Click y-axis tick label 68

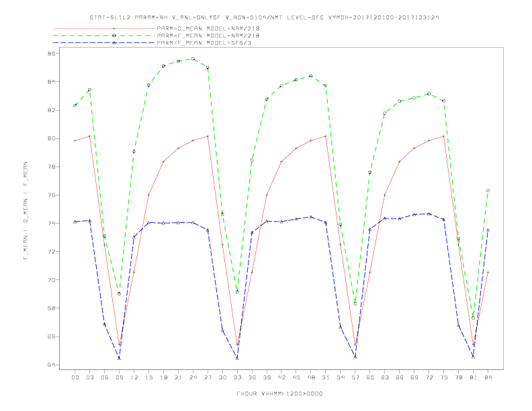pyautogui.click(x=51, y=308)
